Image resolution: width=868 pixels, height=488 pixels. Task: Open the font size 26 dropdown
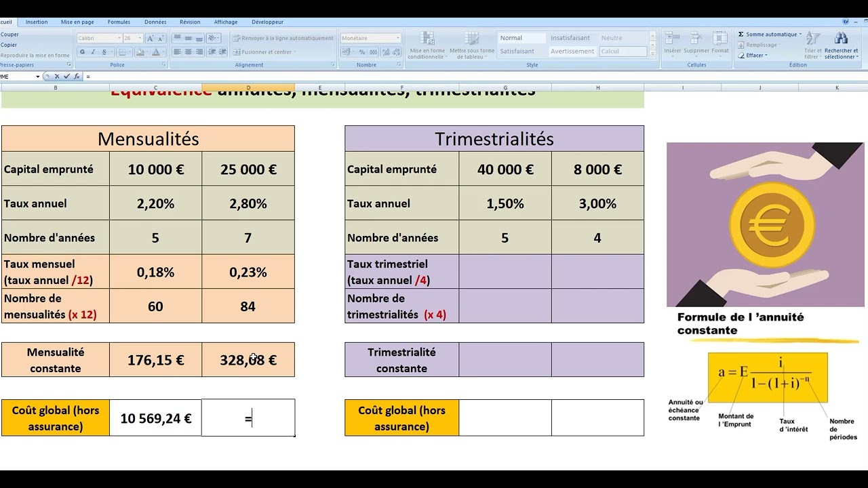(140, 38)
